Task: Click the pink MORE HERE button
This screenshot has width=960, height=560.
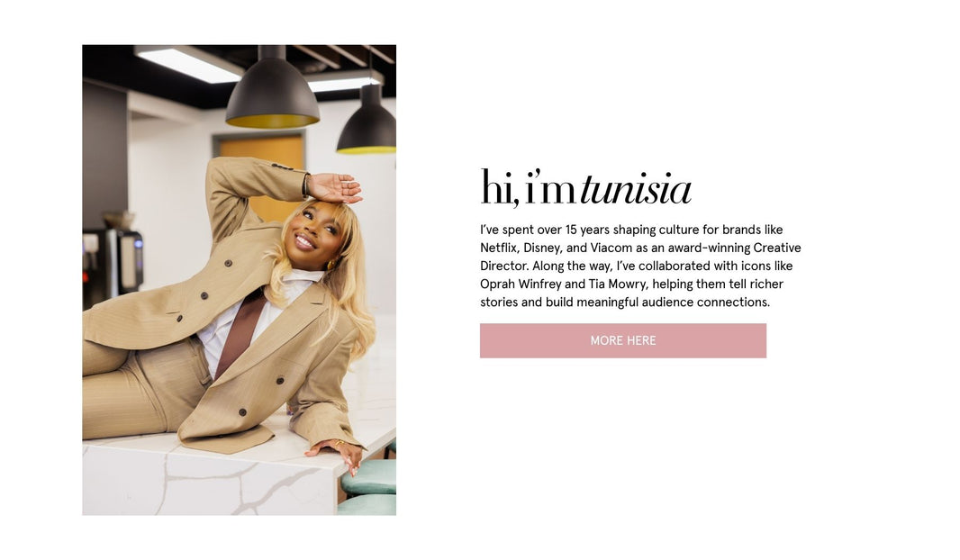Action: point(622,340)
